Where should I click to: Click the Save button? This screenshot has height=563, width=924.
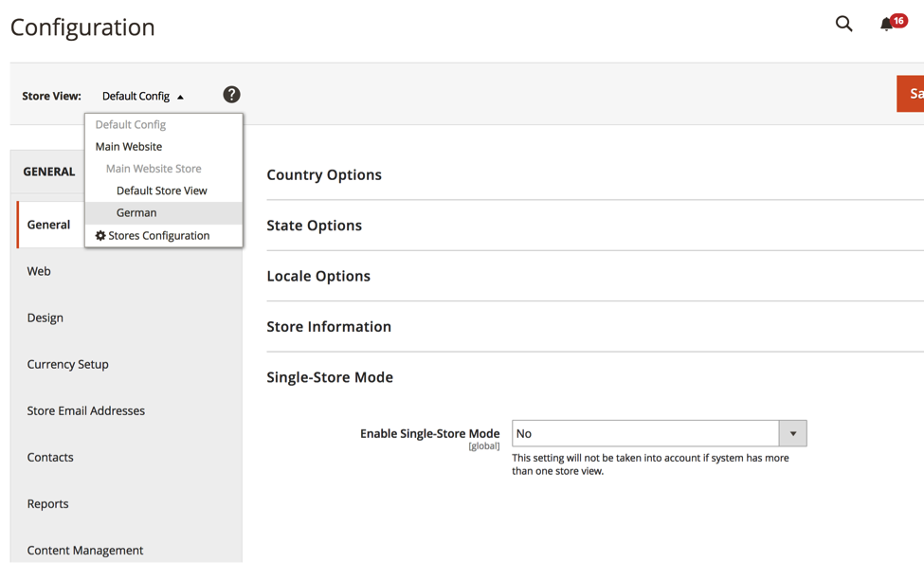tap(913, 94)
